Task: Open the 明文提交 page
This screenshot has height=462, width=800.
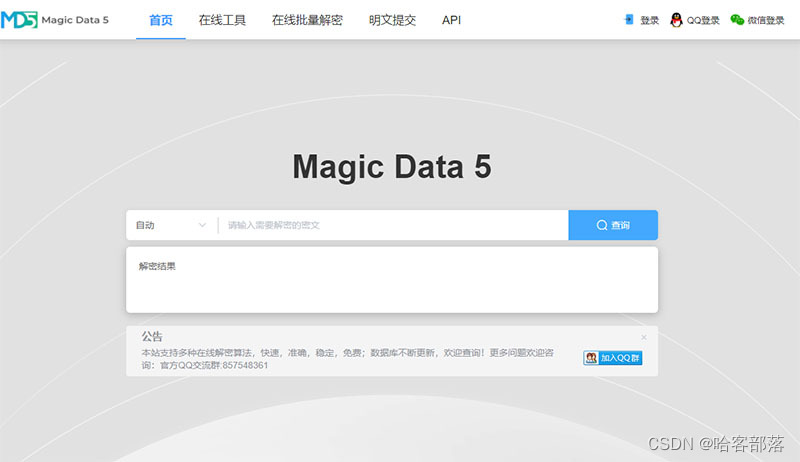Action: tap(392, 20)
